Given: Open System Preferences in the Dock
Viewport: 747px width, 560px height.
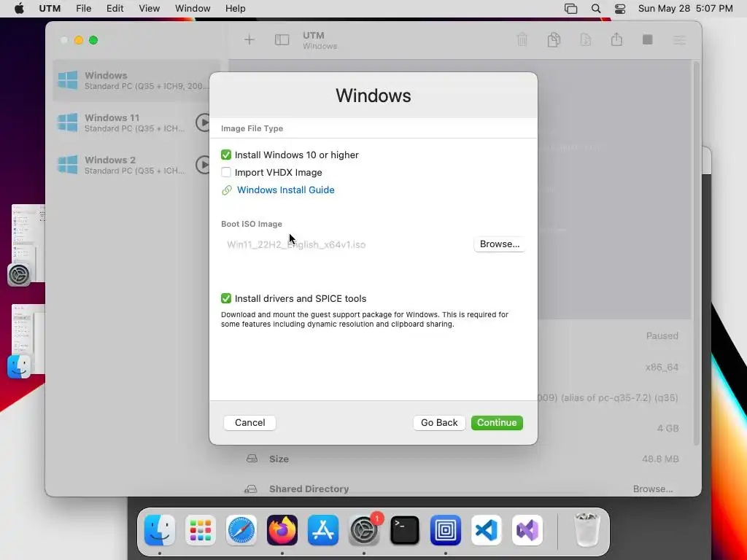Looking at the screenshot, I should 364,530.
